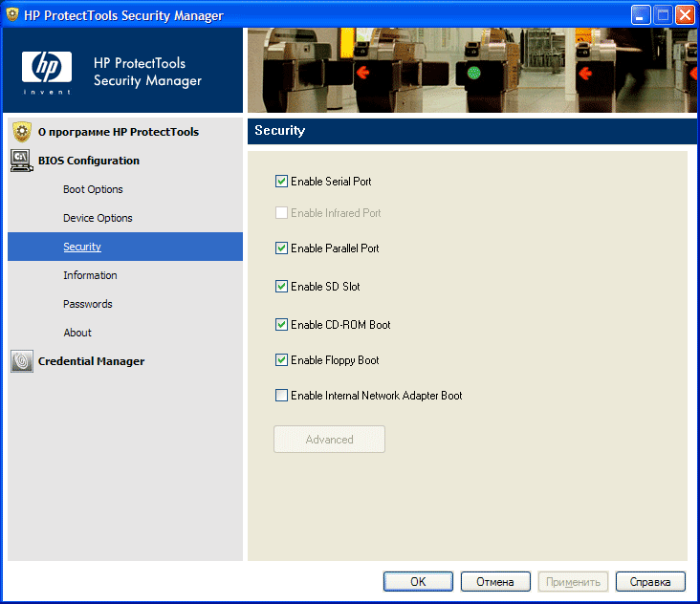Click the ProtectTools shield gear icon

22,132
